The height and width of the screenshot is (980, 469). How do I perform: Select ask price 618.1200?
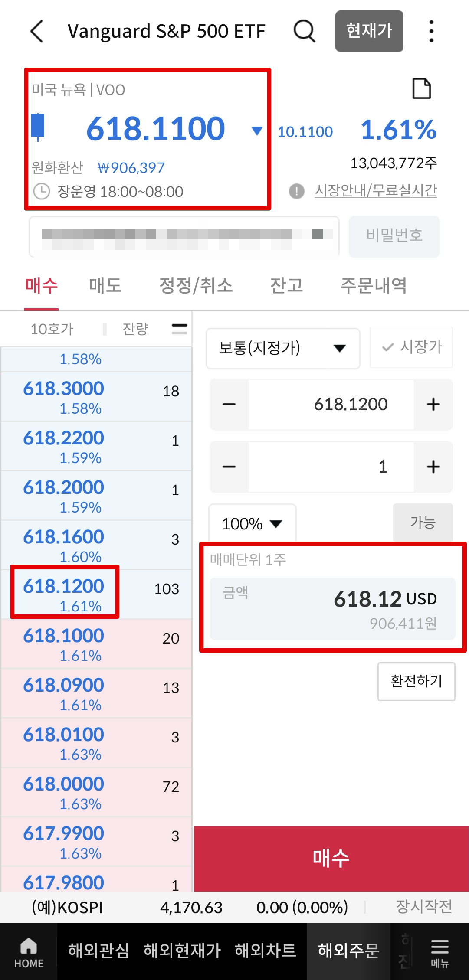64,587
